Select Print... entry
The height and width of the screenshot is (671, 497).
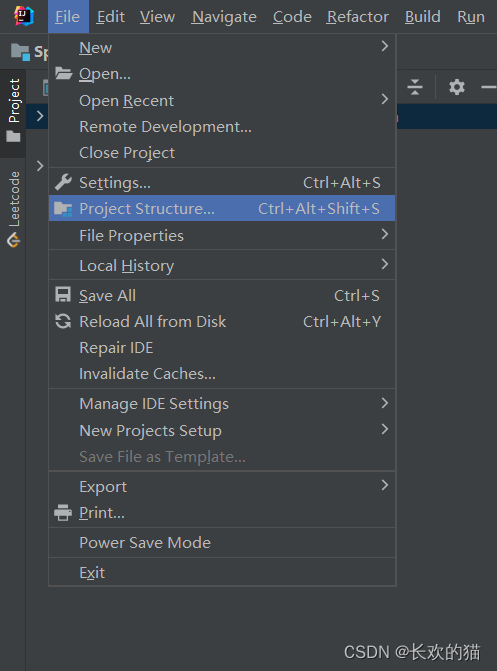tap(222, 512)
